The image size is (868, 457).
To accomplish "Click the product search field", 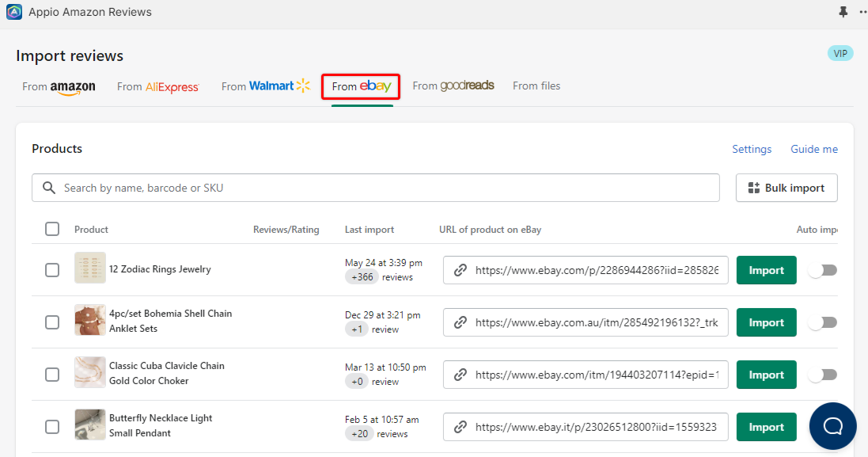I will (x=388, y=188).
